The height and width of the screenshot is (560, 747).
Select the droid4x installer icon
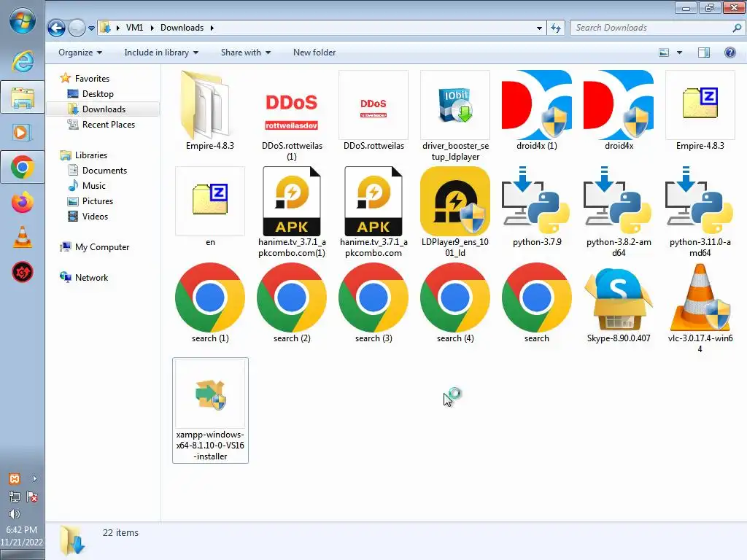click(x=619, y=105)
